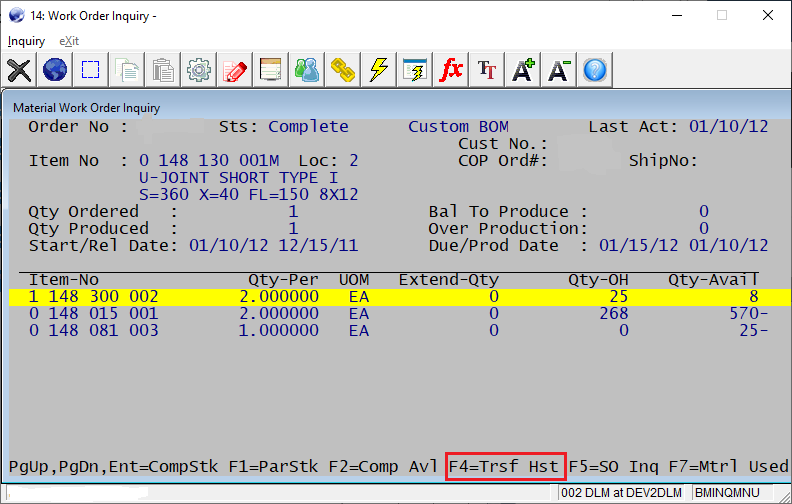The width and height of the screenshot is (792, 504).
Task: Increase font size with A+ icon
Action: 523,70
